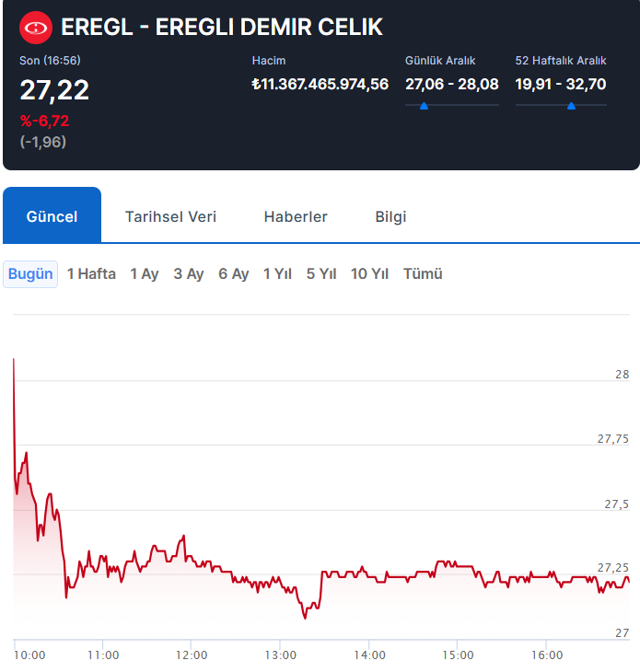Click the EREGL - EREGLI DEMIR CELIK title
The height and width of the screenshot is (672, 640).
221,28
